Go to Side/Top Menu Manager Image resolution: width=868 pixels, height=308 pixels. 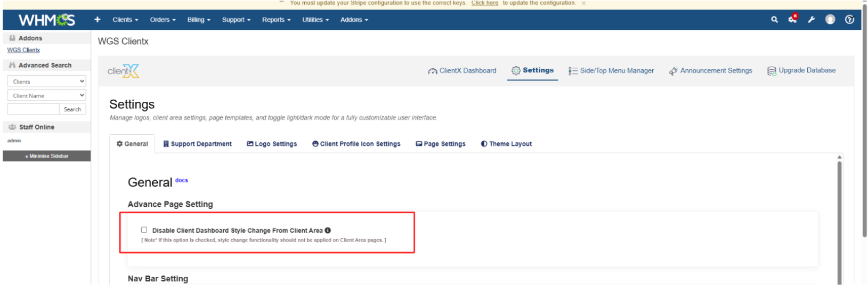pyautogui.click(x=611, y=71)
